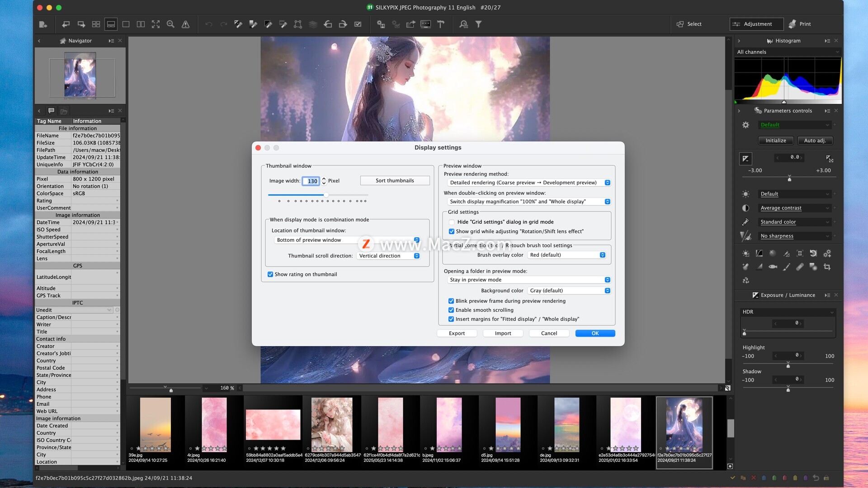Click Sort thumbnails button

point(395,180)
